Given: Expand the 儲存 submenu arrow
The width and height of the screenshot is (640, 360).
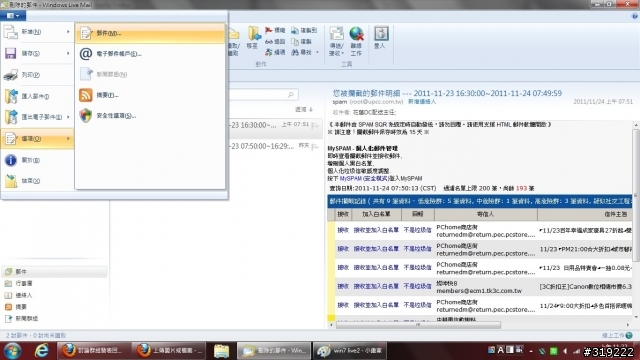Looking at the screenshot, I should tap(68, 53).
